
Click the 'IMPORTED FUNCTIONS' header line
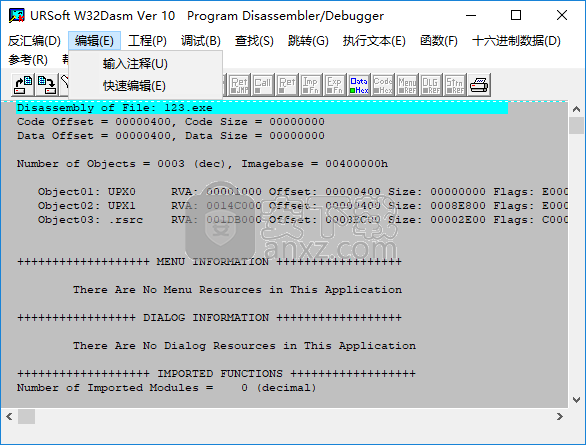(x=216, y=374)
